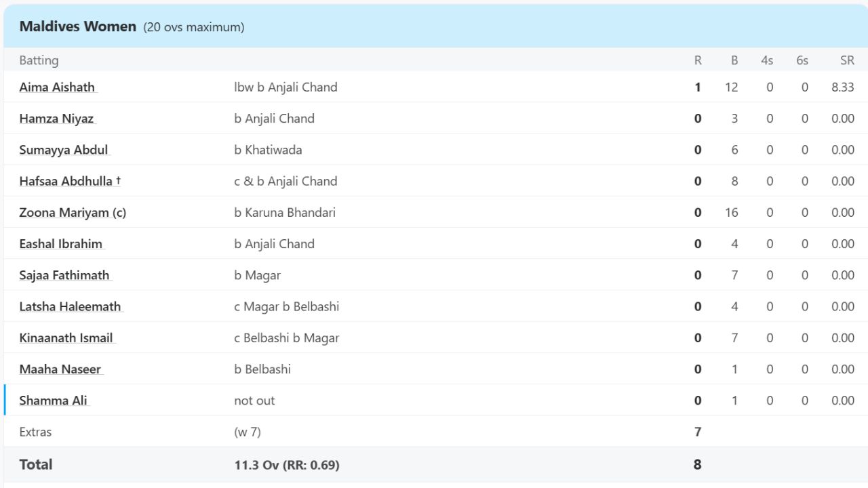The width and height of the screenshot is (868, 488).
Task: Click the Maldives Women innings header
Action: [79, 27]
